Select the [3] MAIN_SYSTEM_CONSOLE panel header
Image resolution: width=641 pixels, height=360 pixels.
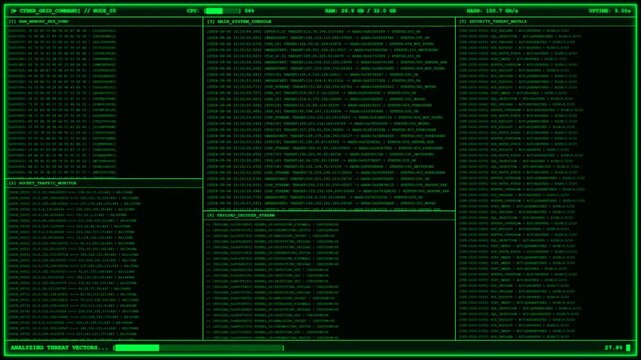(329, 22)
